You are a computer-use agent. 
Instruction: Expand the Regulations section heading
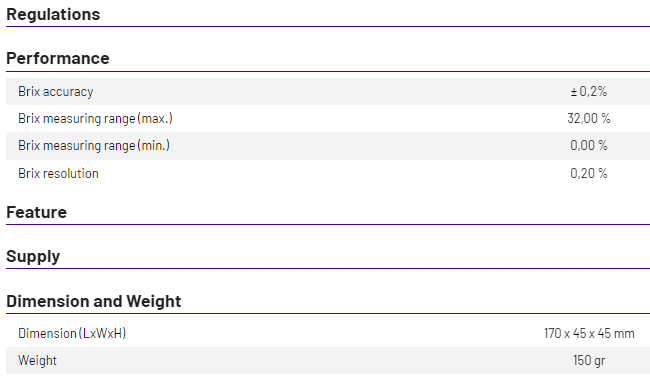click(x=53, y=15)
